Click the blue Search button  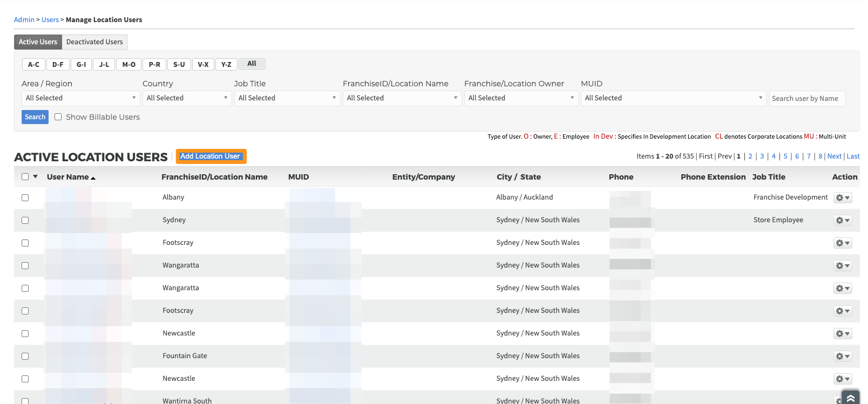click(x=35, y=117)
